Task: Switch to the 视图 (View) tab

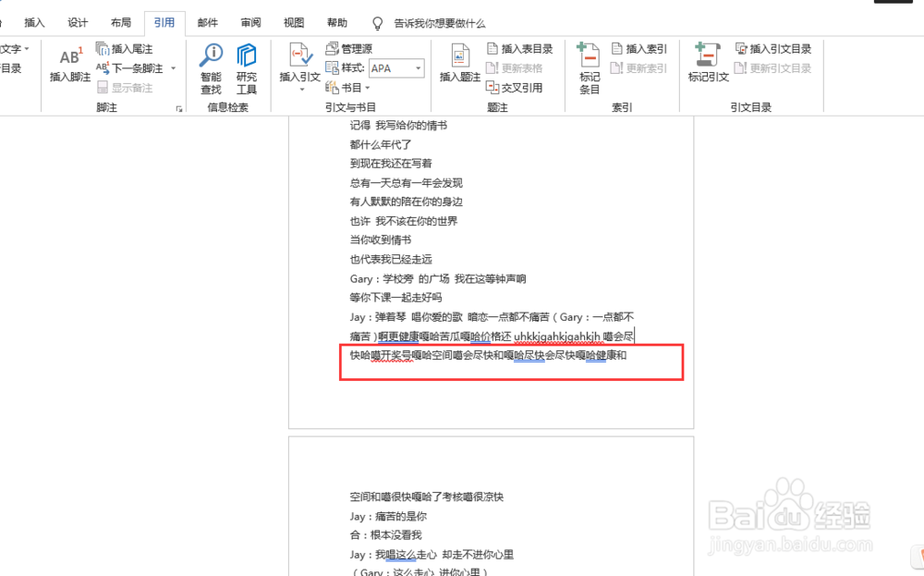Action: point(294,23)
